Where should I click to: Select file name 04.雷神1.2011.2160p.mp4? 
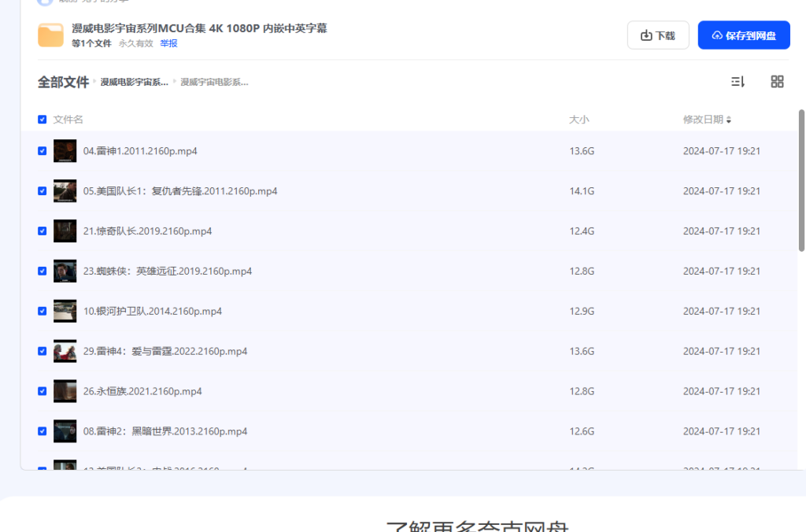coord(140,151)
